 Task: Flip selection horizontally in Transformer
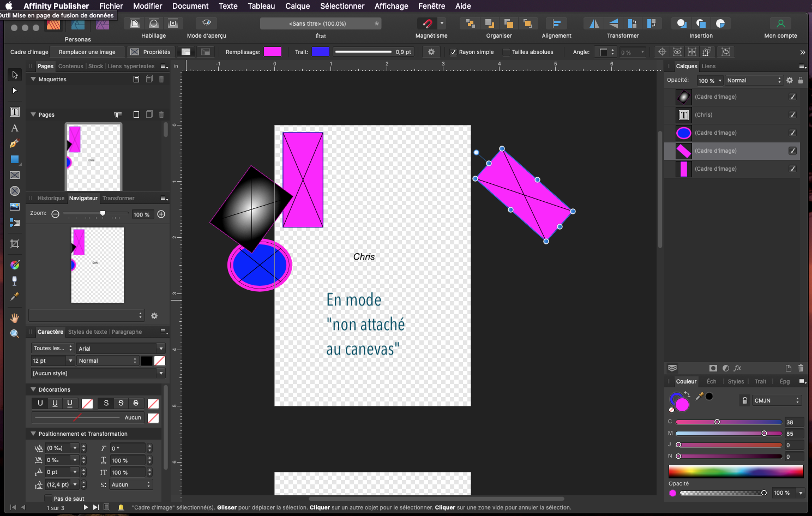click(x=594, y=23)
